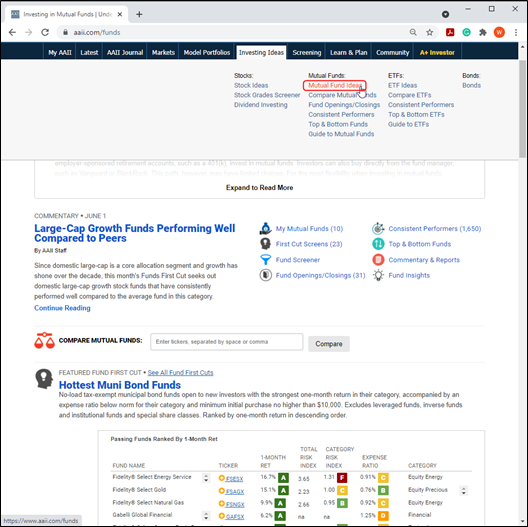Click the Fund Insights lightbulb icon
Screen dimensions: 528x527
[378, 275]
